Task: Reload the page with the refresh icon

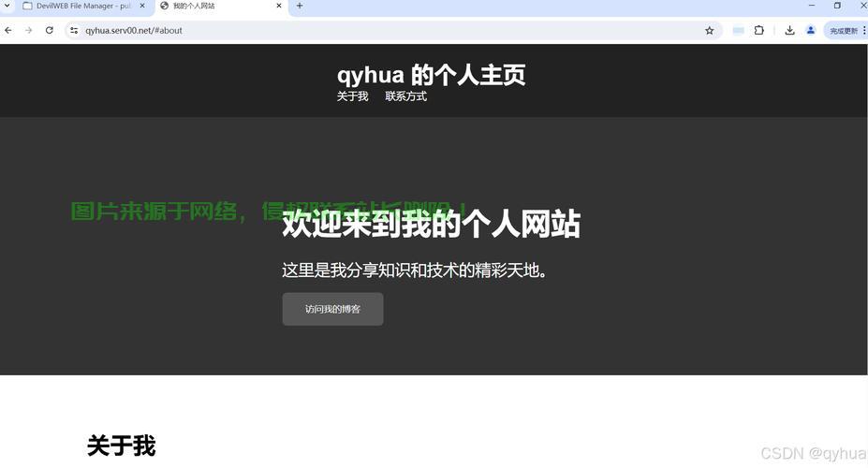Action: pyautogui.click(x=50, y=31)
